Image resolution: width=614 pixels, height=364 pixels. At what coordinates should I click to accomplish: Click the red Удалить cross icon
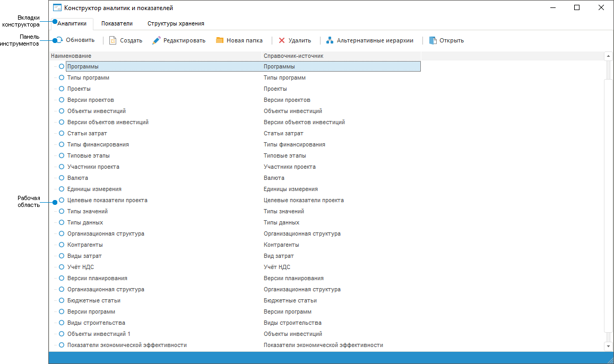pos(282,40)
